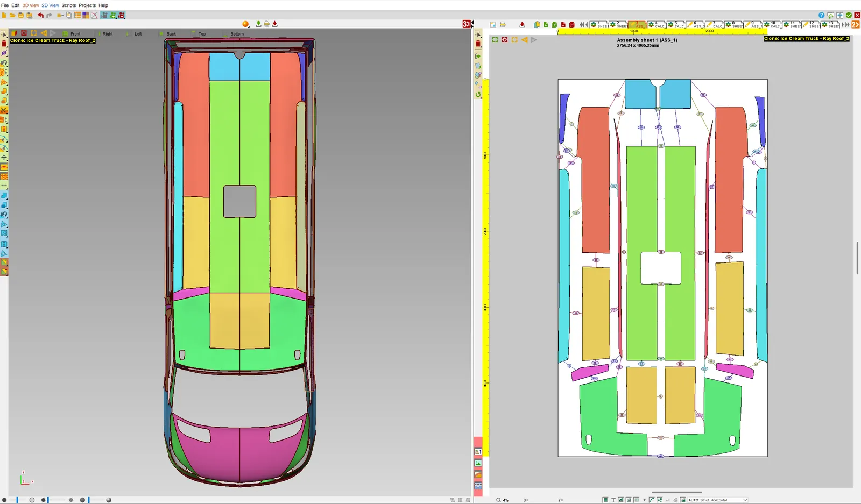The width and height of the screenshot is (861, 504).
Task: Click the red upload arrow in 3D view
Action: click(x=275, y=24)
